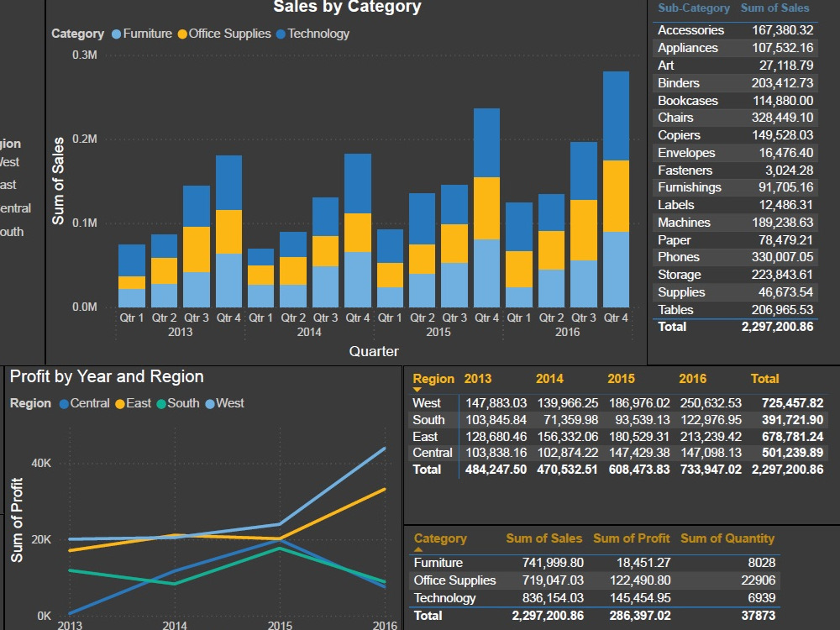The height and width of the screenshot is (630, 840).
Task: Click the East region legend icon
Action: click(x=121, y=403)
